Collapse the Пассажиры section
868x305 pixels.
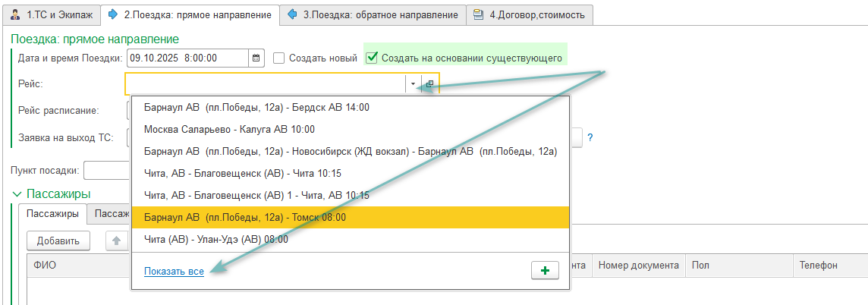click(17, 194)
